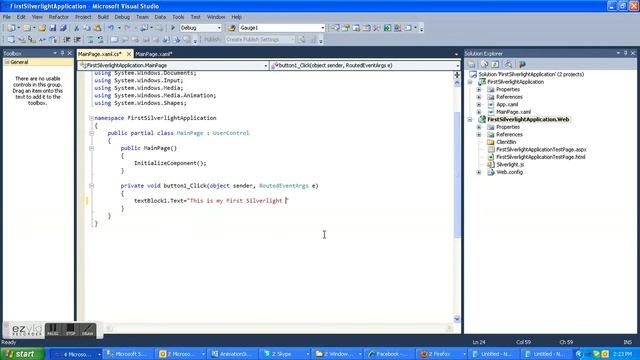Click the Paste clipboard icon

pyautogui.click(x=98, y=28)
